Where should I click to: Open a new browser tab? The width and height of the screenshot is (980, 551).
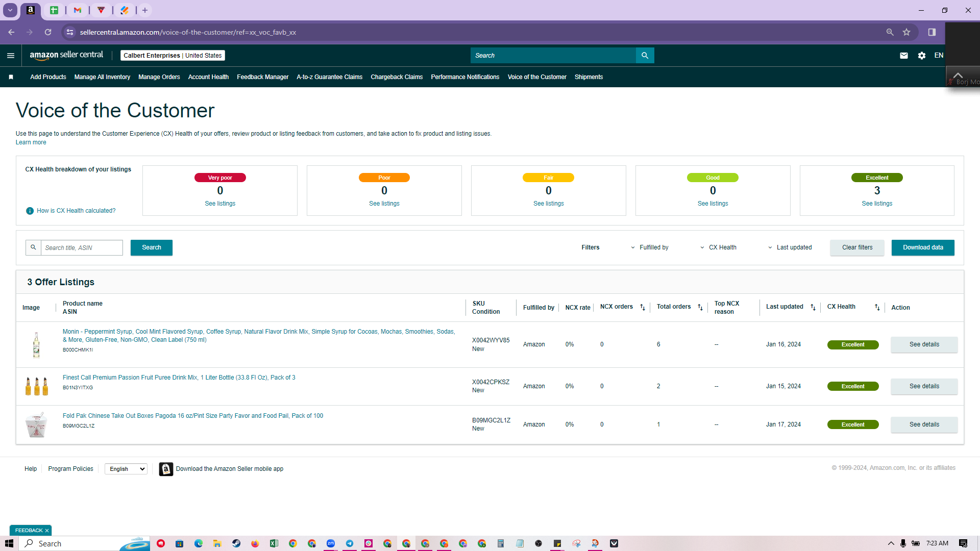(x=145, y=10)
